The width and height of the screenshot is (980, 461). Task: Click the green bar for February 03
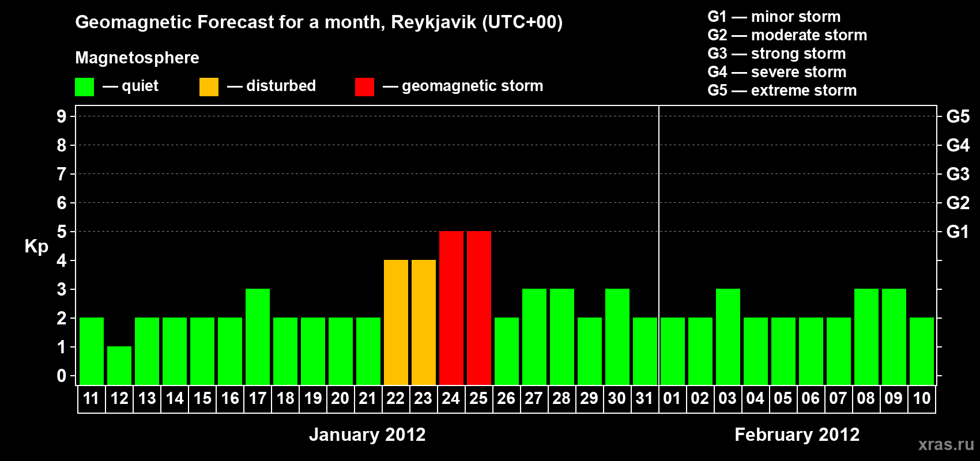click(x=728, y=337)
